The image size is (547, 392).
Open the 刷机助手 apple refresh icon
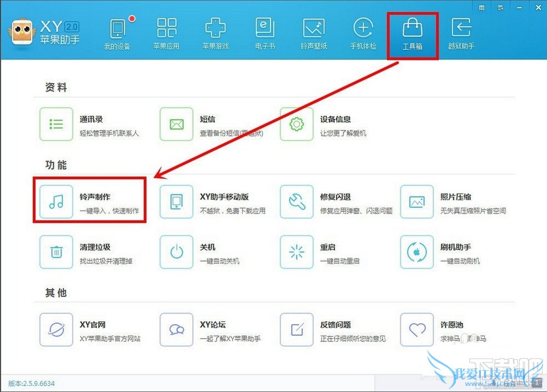[x=417, y=252]
